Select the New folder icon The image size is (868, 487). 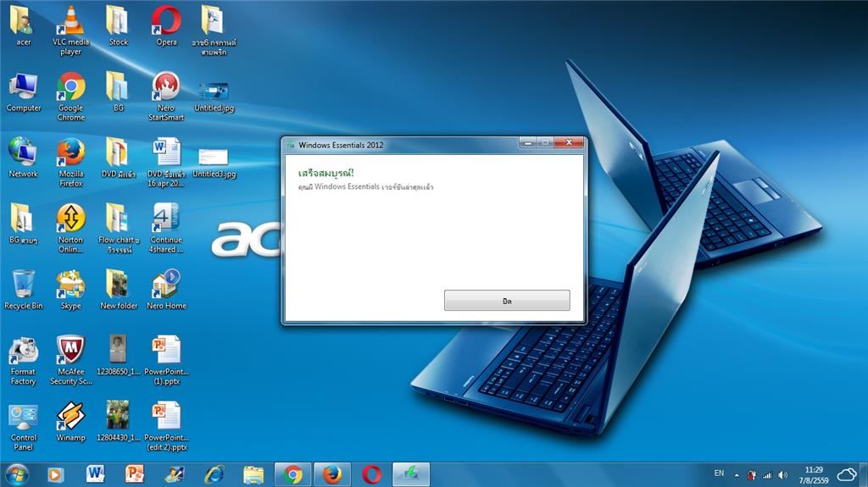(119, 290)
